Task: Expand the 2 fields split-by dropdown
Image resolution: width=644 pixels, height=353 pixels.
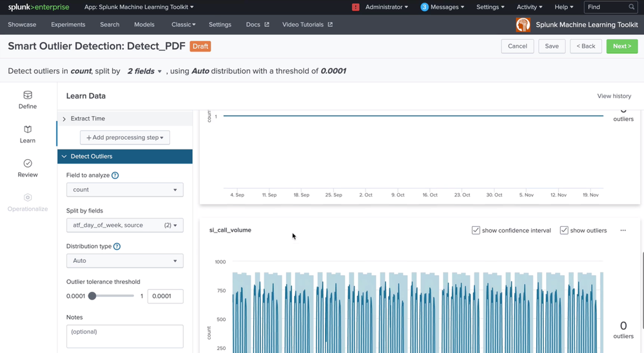Action: point(144,71)
